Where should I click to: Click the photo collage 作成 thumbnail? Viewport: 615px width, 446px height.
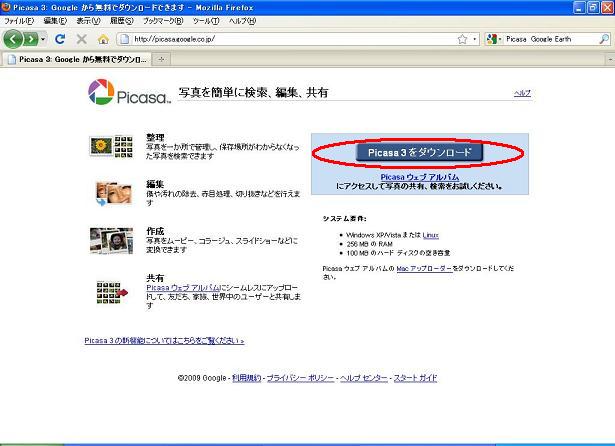[111, 240]
